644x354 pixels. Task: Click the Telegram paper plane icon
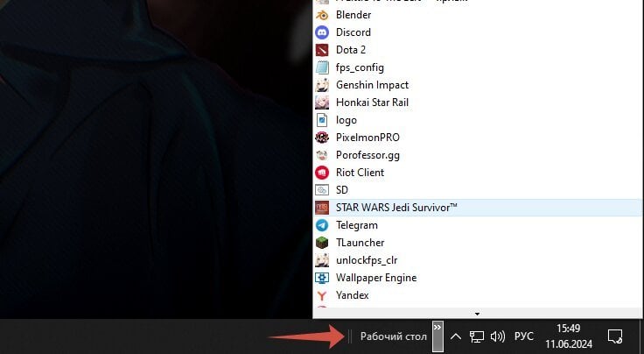coord(322,225)
